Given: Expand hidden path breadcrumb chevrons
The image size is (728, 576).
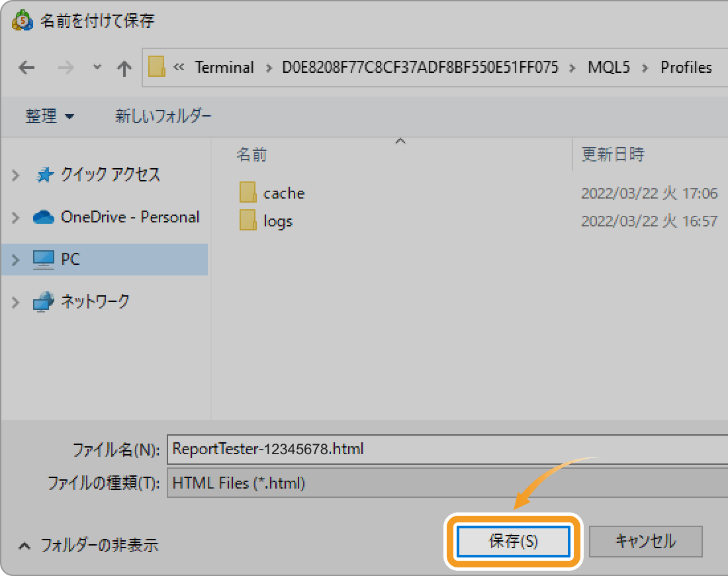Looking at the screenshot, I should tap(179, 68).
